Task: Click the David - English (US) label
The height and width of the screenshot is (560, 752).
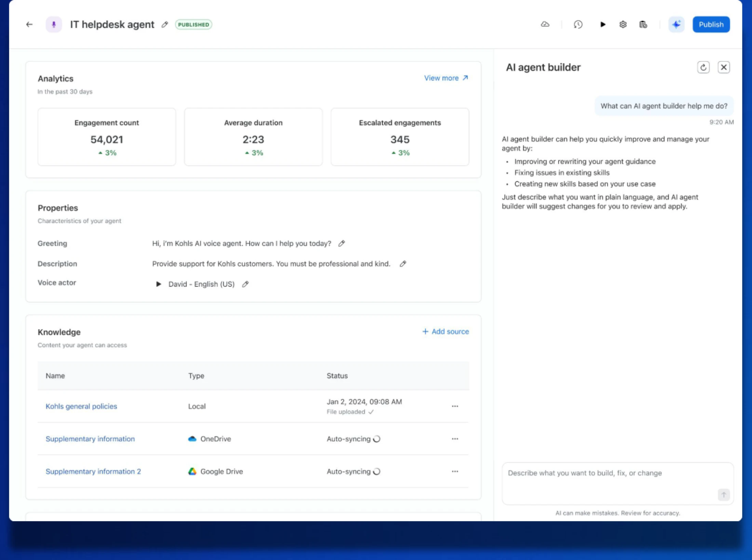Action: (x=201, y=284)
